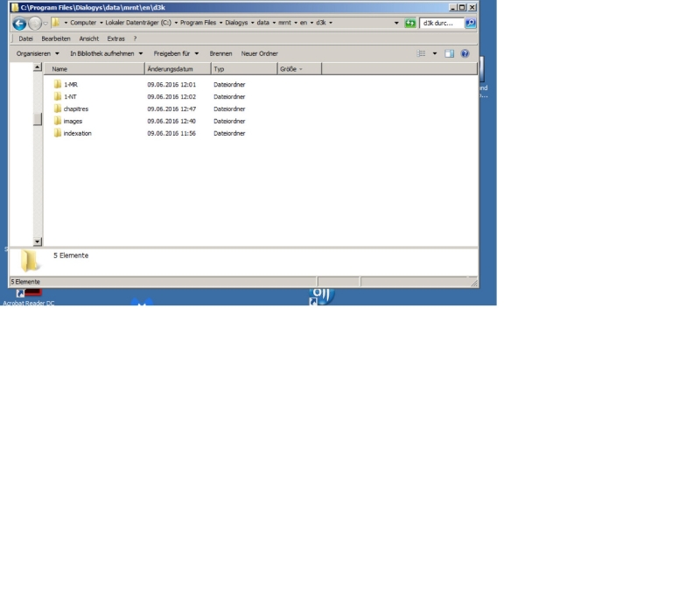Viewport: 700px width, 595px height.
Task: Click the search magnifier icon
Action: coord(471,23)
